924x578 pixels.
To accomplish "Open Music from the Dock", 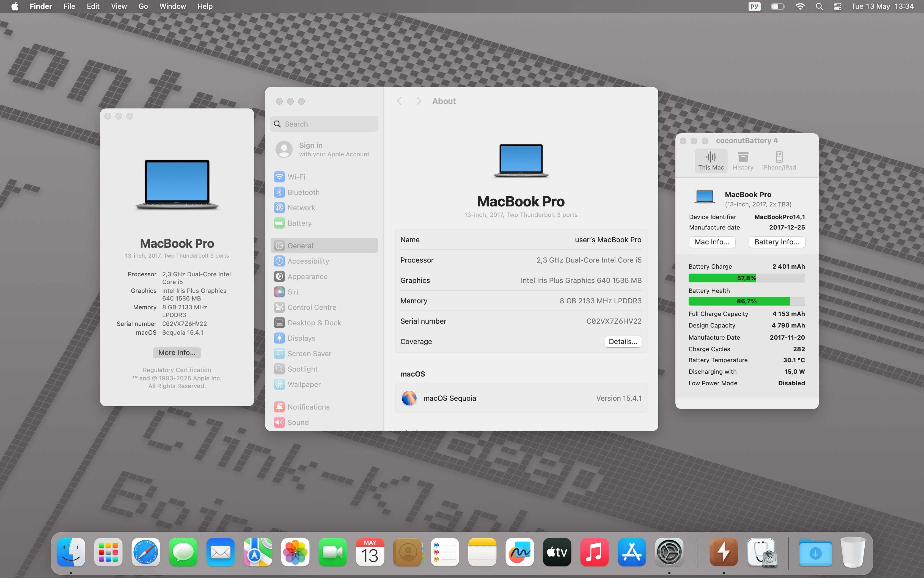I will (595, 552).
